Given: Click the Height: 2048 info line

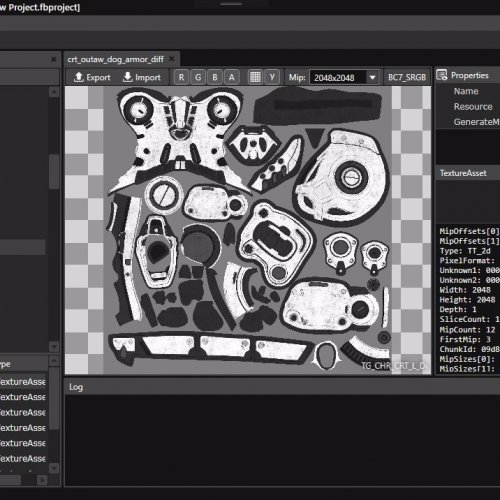Looking at the screenshot, I should tap(467, 300).
